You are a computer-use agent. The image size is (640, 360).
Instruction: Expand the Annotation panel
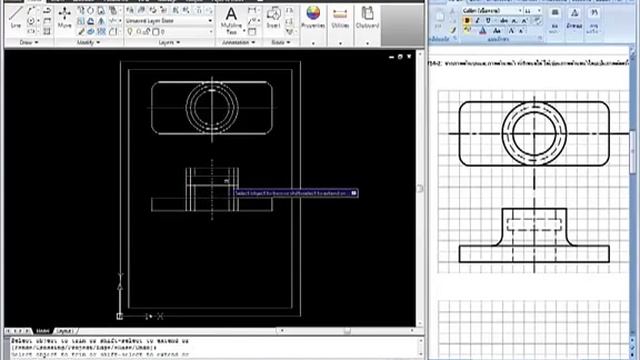[x=238, y=42]
